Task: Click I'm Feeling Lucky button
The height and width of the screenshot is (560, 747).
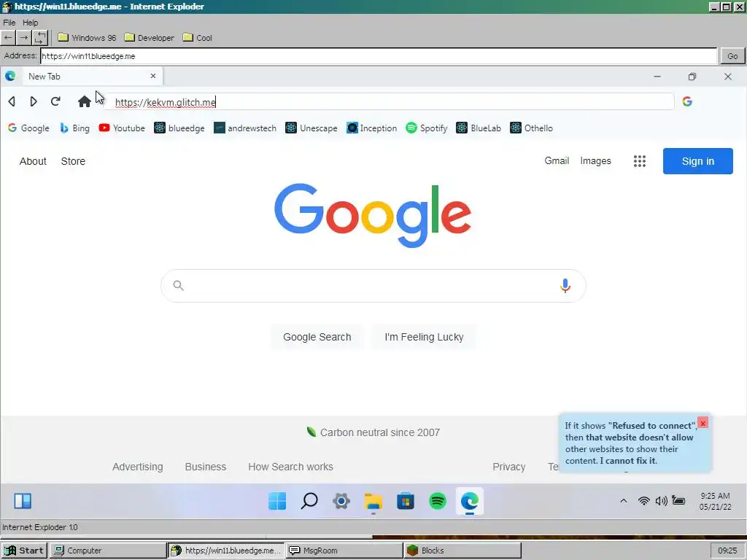Action: click(x=424, y=337)
